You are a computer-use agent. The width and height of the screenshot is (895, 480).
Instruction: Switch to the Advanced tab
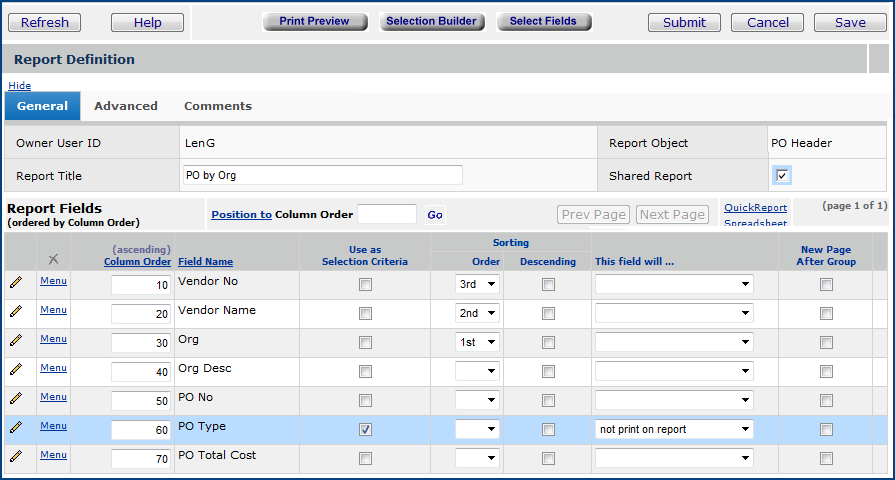click(126, 106)
